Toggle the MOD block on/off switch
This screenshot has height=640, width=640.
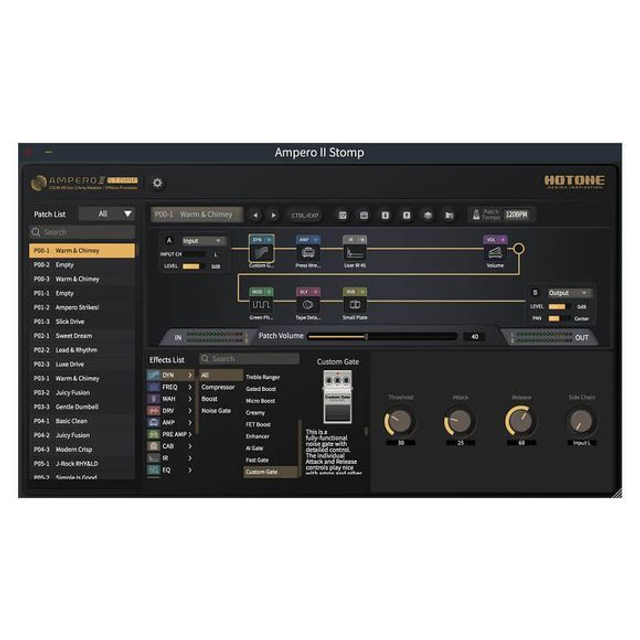pos(269,292)
